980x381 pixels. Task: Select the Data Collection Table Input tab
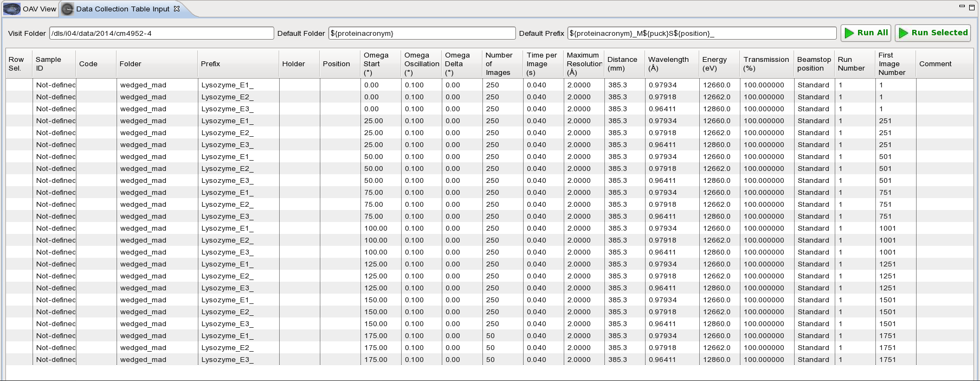[122, 9]
